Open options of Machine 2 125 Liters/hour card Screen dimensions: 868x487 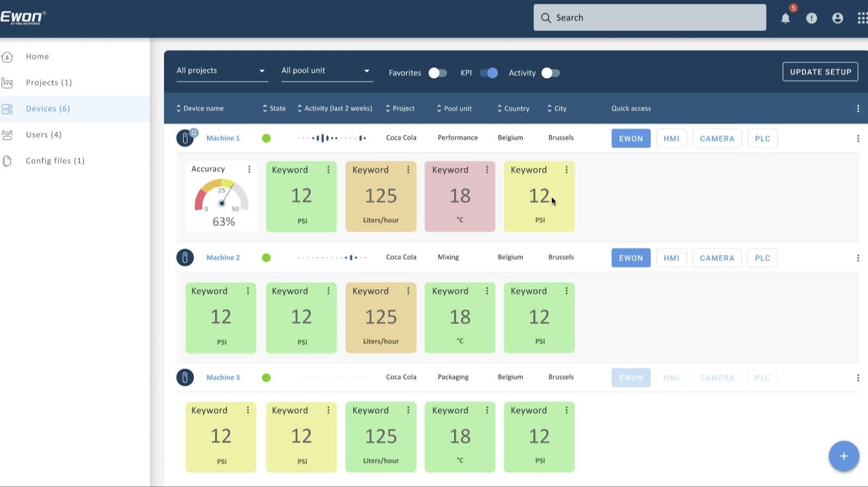[408, 291]
